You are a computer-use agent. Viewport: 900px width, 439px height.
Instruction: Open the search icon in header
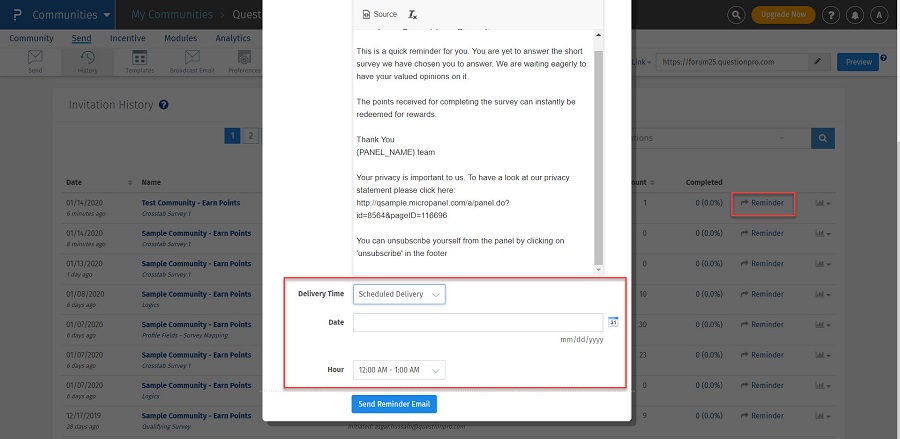click(736, 15)
